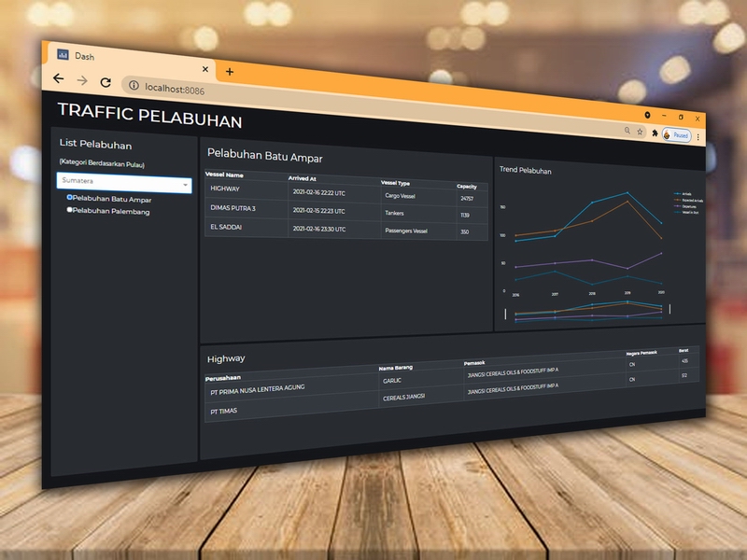Click the site info icon in address bar
Screen dimensions: 747x560
click(x=134, y=86)
